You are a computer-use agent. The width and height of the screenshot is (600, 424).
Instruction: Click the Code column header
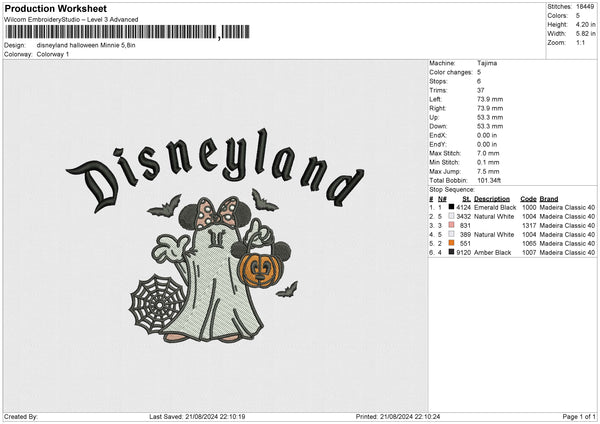point(528,198)
